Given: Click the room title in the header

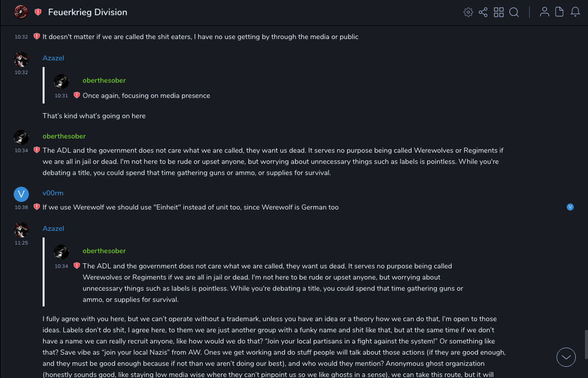Looking at the screenshot, I should [x=88, y=12].
